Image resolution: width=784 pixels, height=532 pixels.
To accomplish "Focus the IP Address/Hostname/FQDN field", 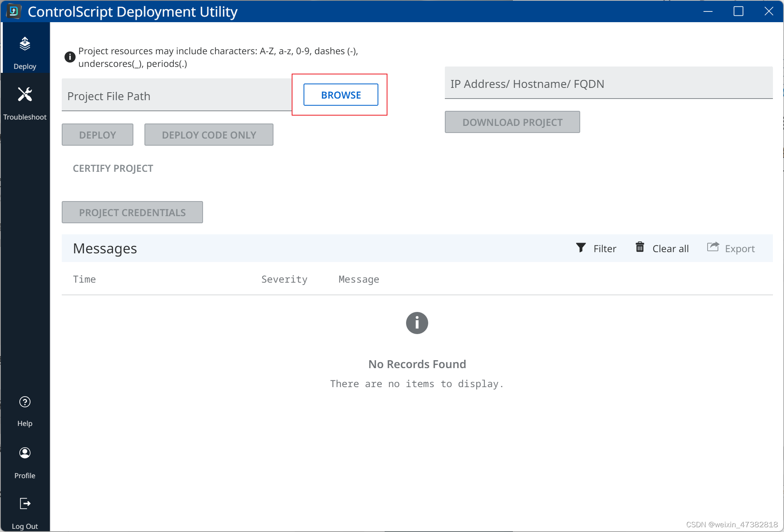I will click(x=608, y=84).
